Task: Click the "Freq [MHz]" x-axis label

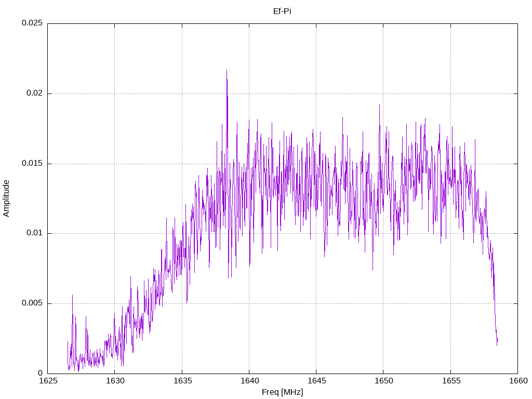Action: point(282,392)
